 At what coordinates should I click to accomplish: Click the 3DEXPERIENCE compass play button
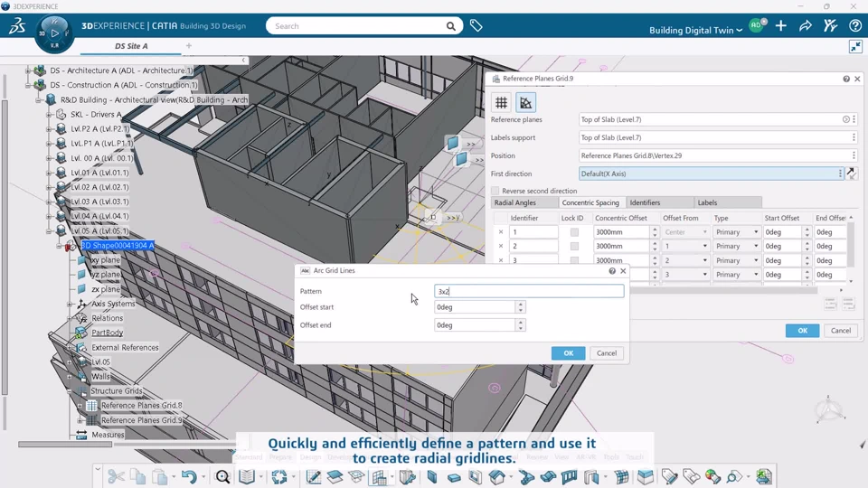click(x=54, y=33)
